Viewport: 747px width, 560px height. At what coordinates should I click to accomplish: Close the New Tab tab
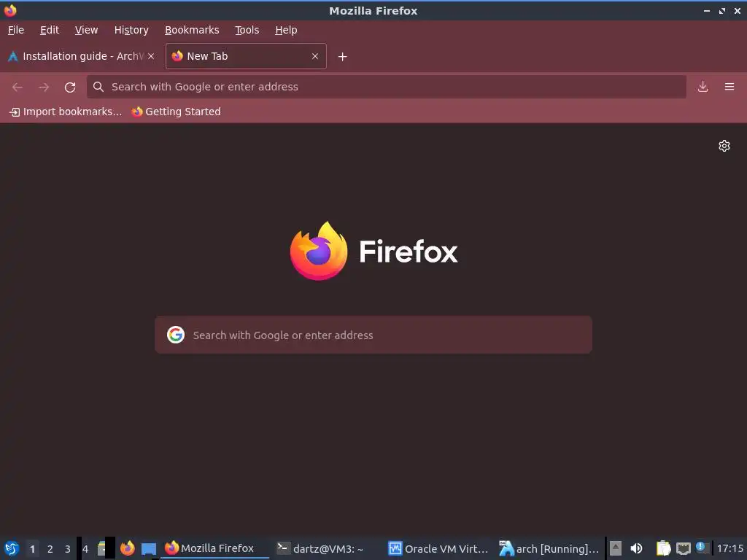click(315, 56)
